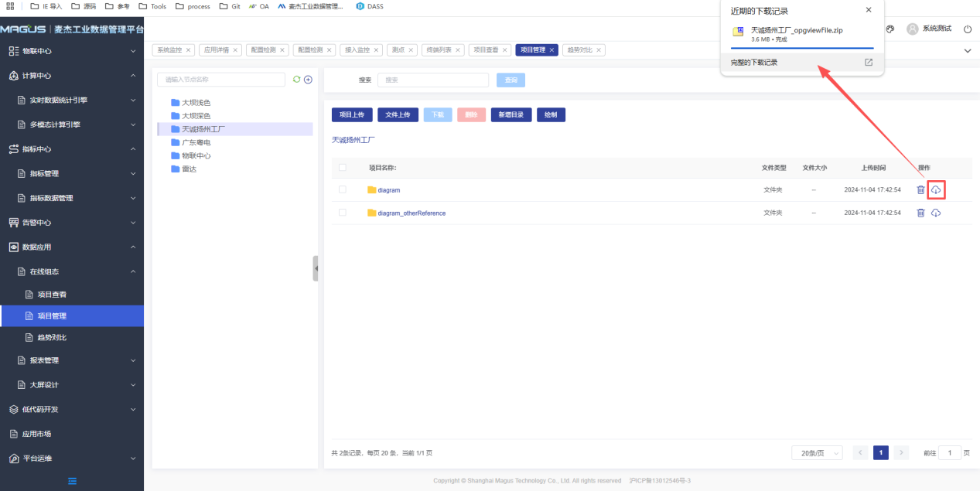Image resolution: width=980 pixels, height=491 pixels.
Task: Toggle sidebar collapse icon at bottom
Action: pos(72,481)
